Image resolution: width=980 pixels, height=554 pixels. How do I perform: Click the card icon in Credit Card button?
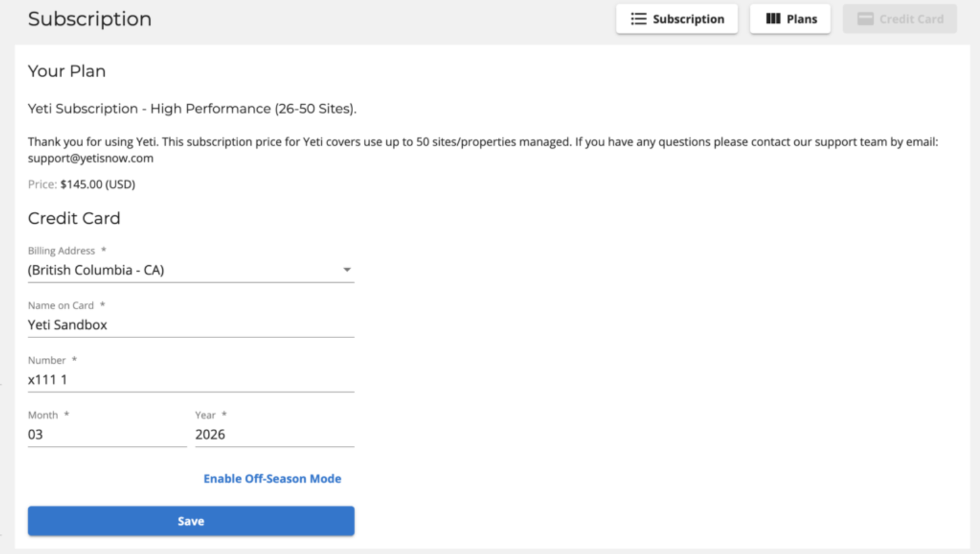(x=865, y=19)
